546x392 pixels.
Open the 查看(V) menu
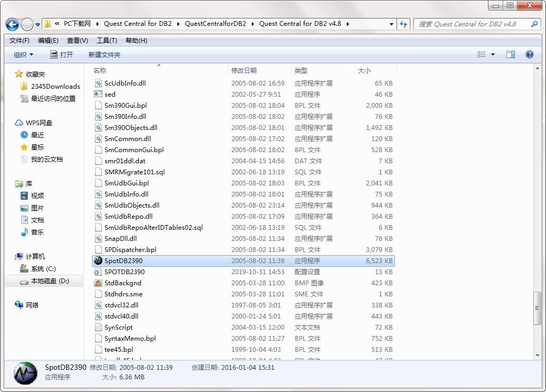click(x=77, y=41)
